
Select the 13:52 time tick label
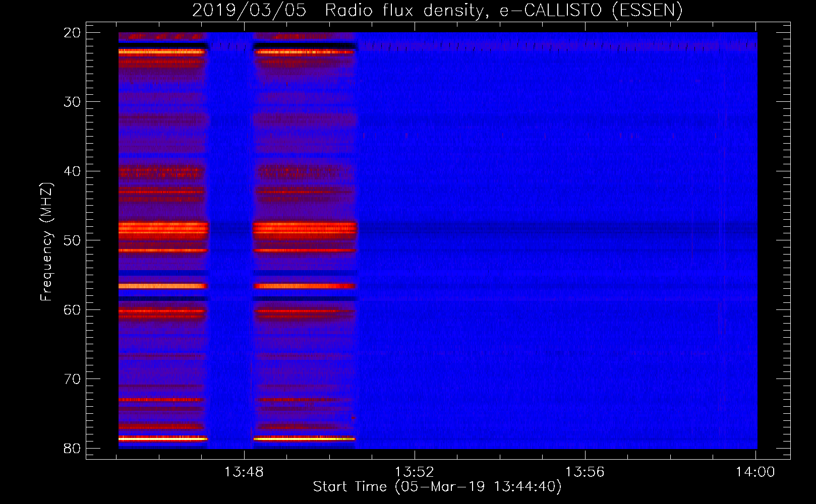(414, 472)
